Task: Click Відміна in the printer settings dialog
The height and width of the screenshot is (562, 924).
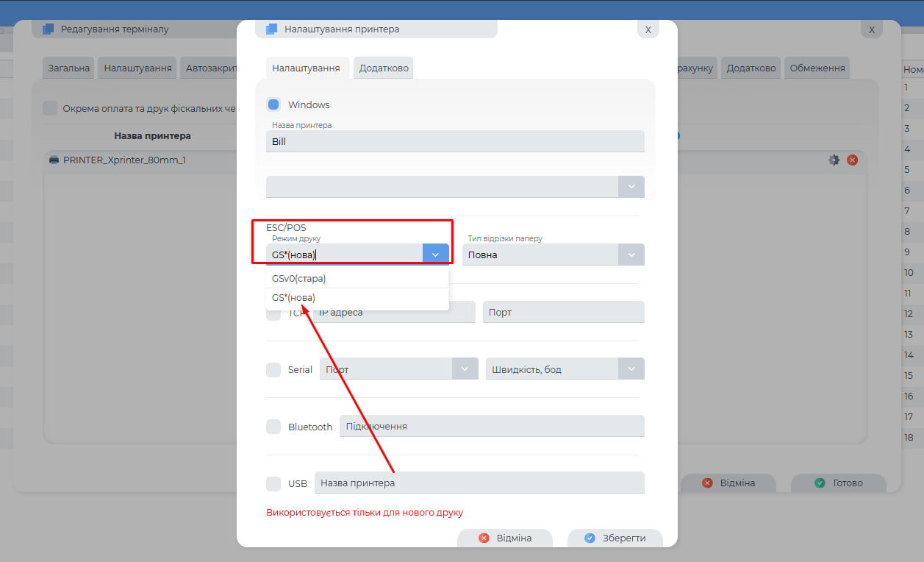Action: [x=505, y=538]
